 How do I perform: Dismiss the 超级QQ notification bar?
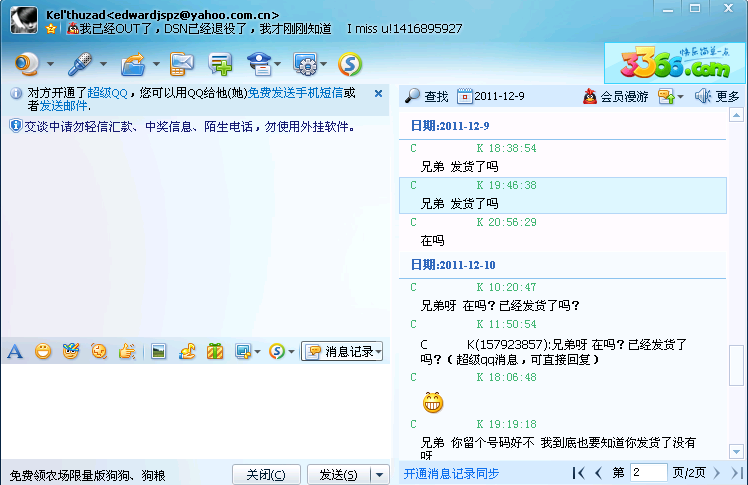pos(379,93)
